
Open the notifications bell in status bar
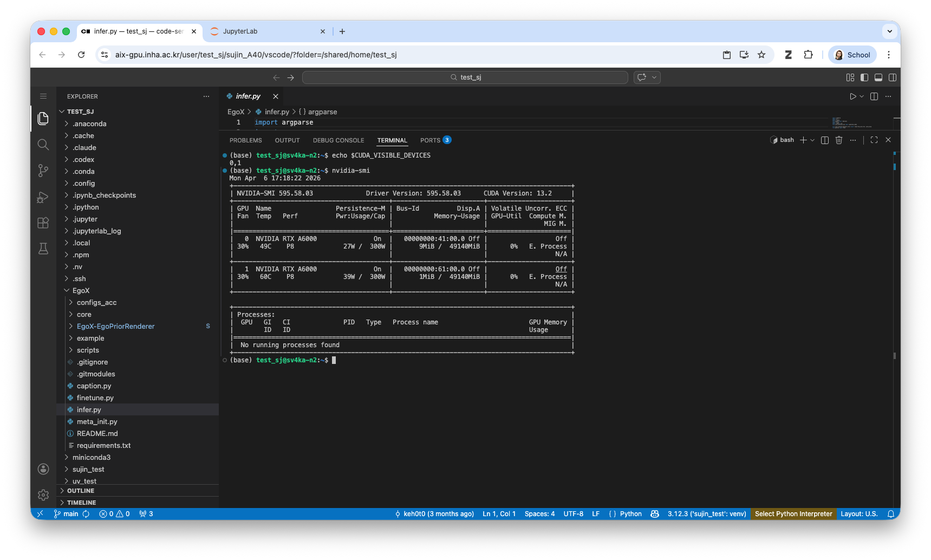coord(890,514)
